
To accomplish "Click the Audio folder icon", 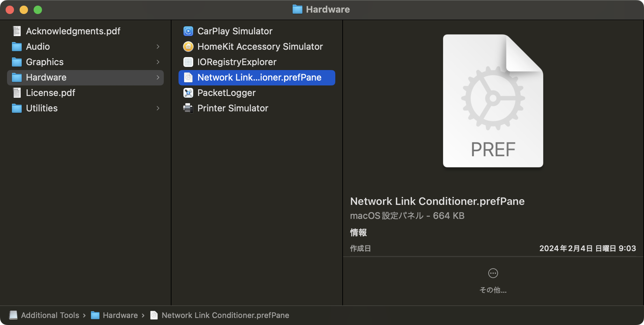I will coord(17,47).
